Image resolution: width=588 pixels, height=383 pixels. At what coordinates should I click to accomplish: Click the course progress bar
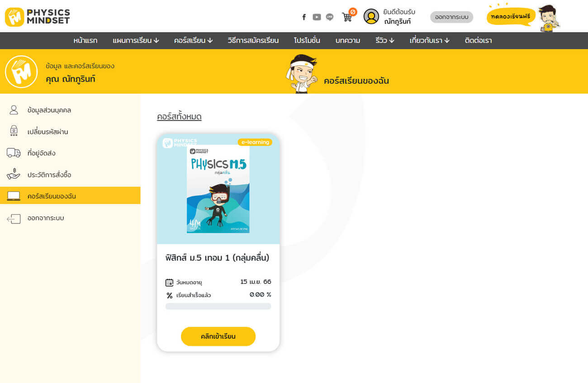218,307
